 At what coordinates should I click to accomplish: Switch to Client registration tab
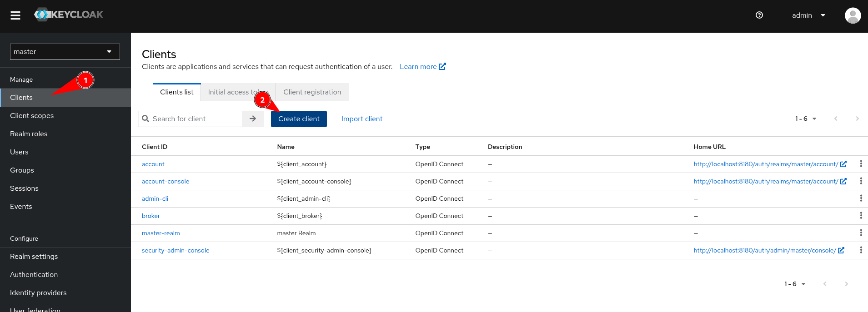[x=312, y=92]
